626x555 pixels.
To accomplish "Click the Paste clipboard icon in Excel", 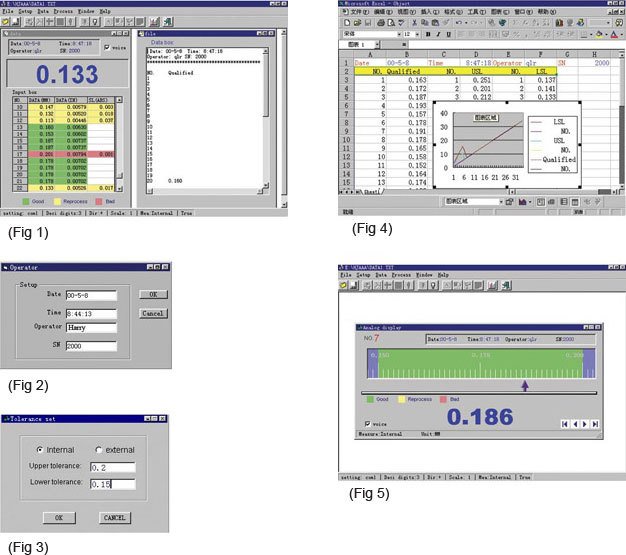I will tap(435, 23).
